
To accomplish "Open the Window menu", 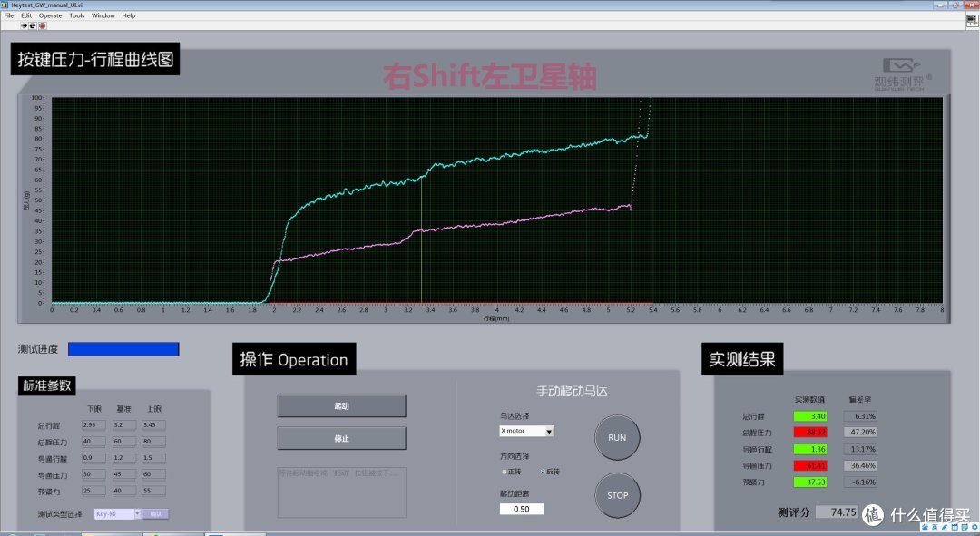I will [103, 15].
